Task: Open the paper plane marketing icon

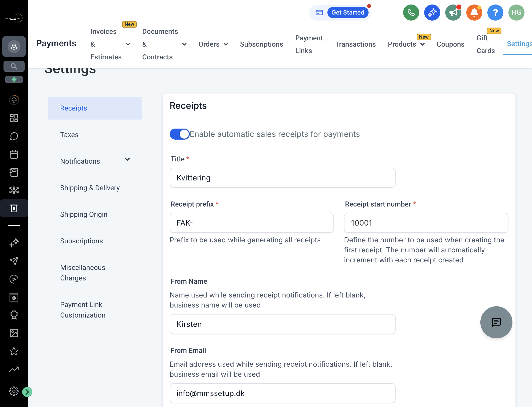Action: click(x=14, y=261)
